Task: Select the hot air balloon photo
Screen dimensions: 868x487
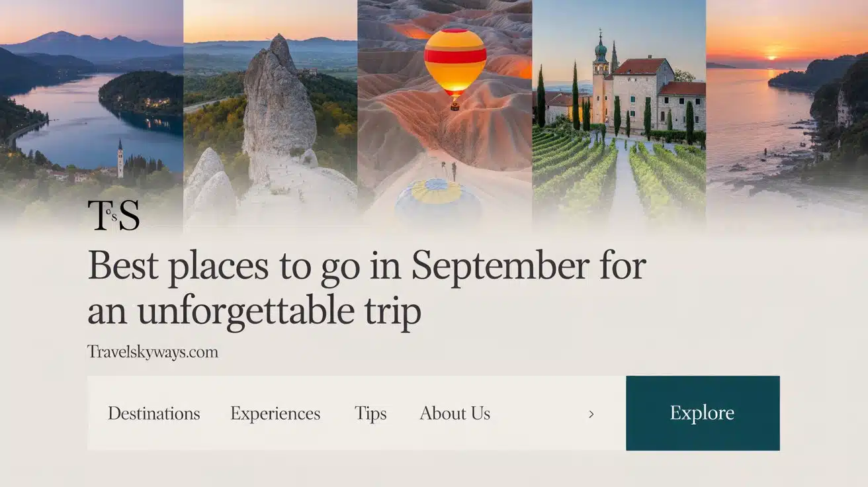Action: click(445, 99)
